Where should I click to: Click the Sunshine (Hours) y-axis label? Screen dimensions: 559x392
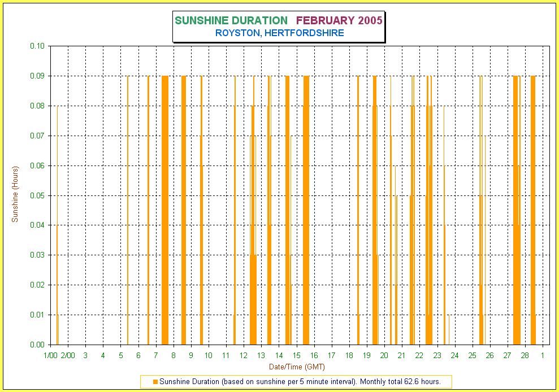point(15,194)
